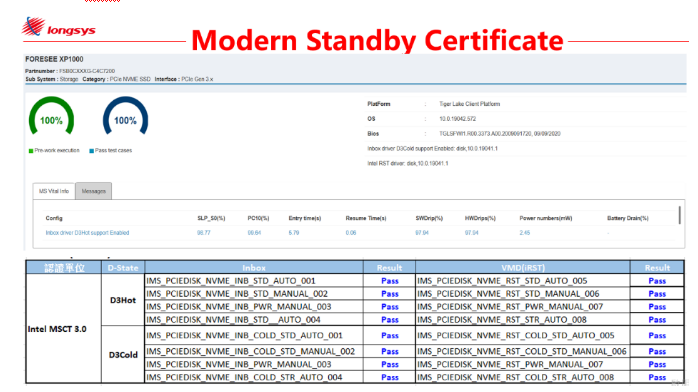Click the HWDrips(%) column header
The image size is (698, 392).
[x=480, y=218]
